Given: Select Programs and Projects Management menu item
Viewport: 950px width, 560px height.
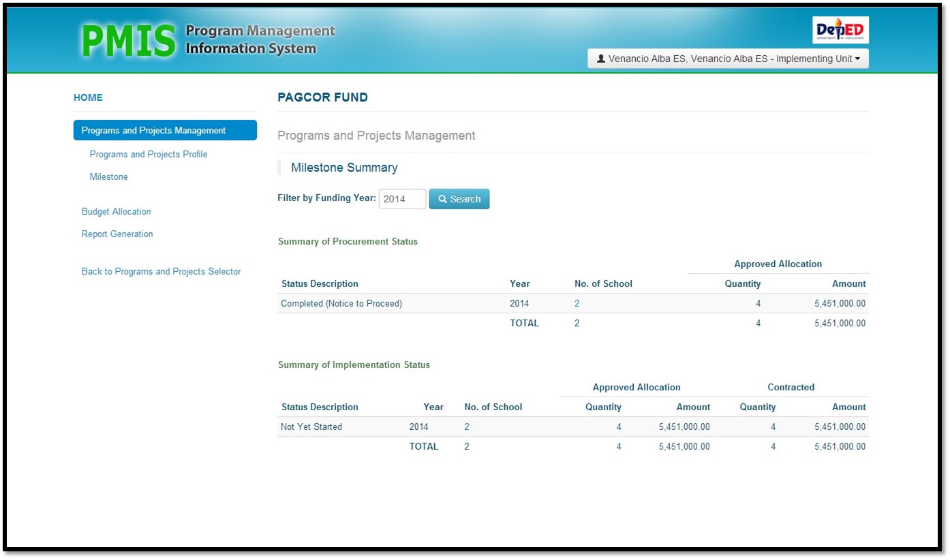Looking at the screenshot, I should click(x=165, y=130).
